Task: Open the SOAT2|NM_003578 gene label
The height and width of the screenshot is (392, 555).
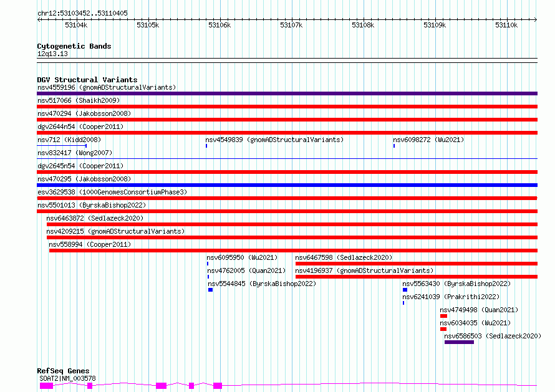Action: [67, 378]
